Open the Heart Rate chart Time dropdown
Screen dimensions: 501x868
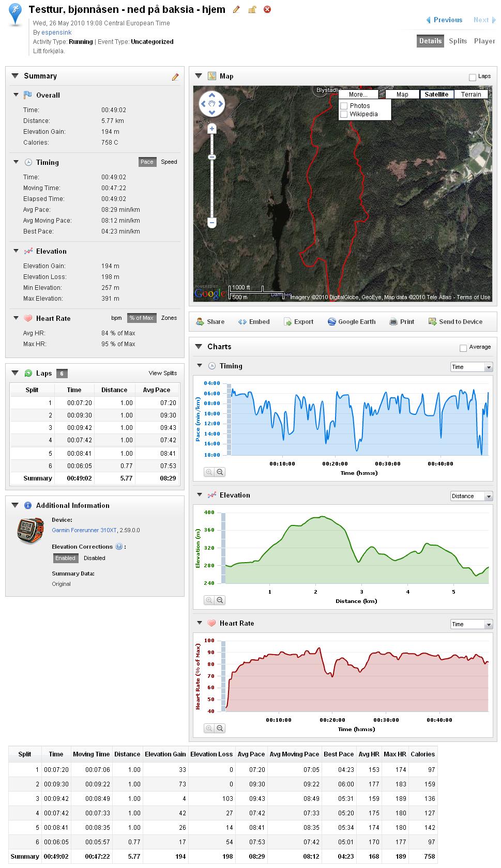coord(472,624)
